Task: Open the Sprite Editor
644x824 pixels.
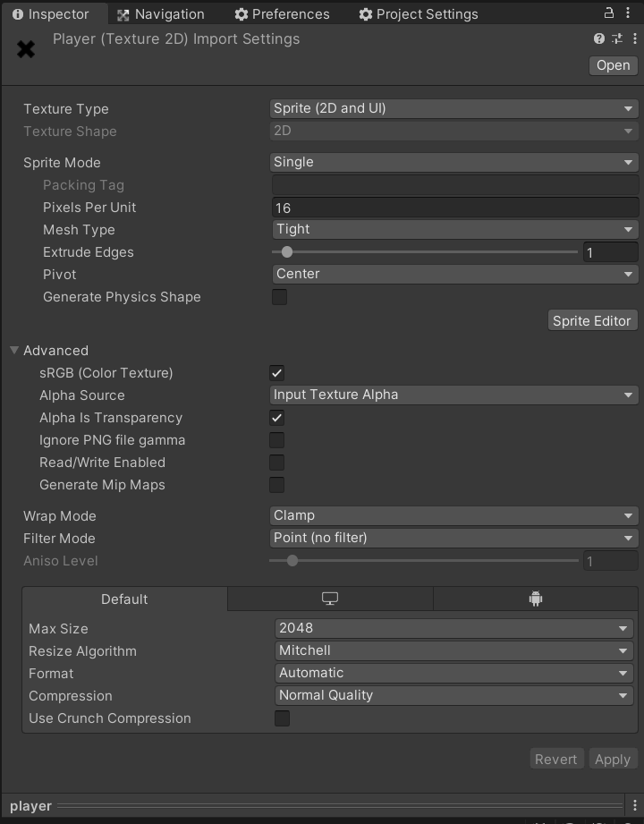Action: tap(592, 320)
